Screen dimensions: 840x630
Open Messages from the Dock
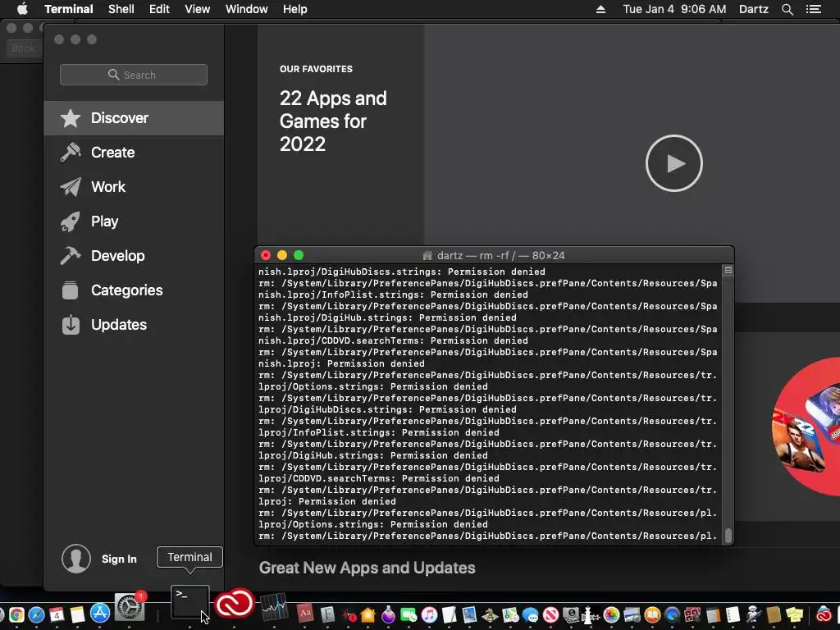coord(531,614)
